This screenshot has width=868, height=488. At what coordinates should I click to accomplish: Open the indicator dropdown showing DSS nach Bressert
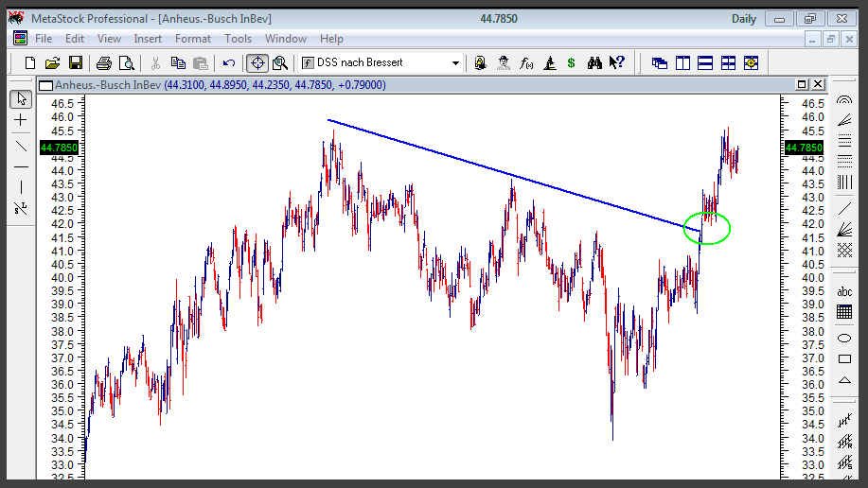[x=381, y=63]
